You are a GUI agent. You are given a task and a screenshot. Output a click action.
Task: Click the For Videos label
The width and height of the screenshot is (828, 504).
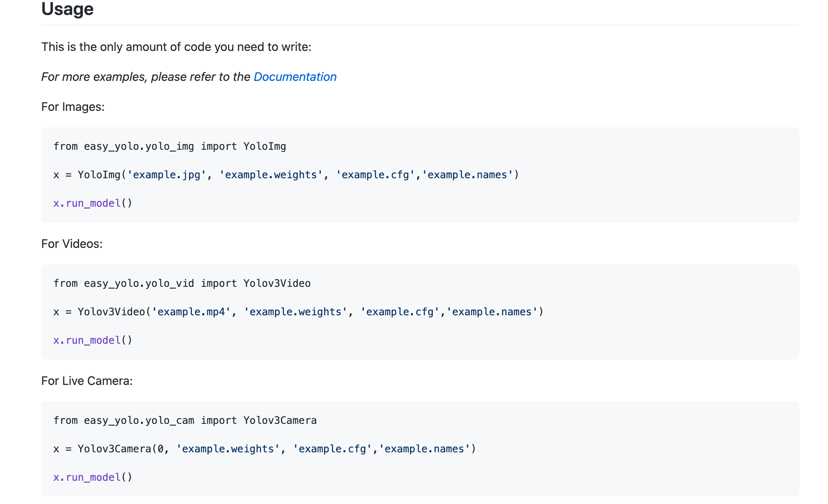[x=72, y=244]
